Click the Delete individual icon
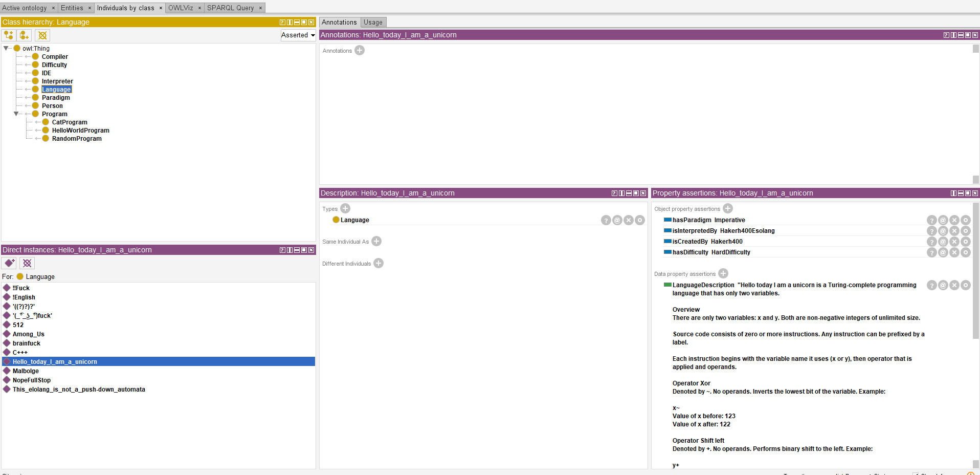Viewport: 980px width, 475px height. click(x=27, y=263)
